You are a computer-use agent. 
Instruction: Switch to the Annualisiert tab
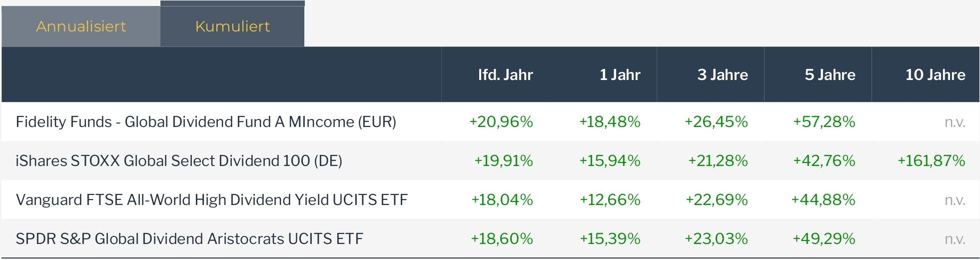(x=81, y=26)
